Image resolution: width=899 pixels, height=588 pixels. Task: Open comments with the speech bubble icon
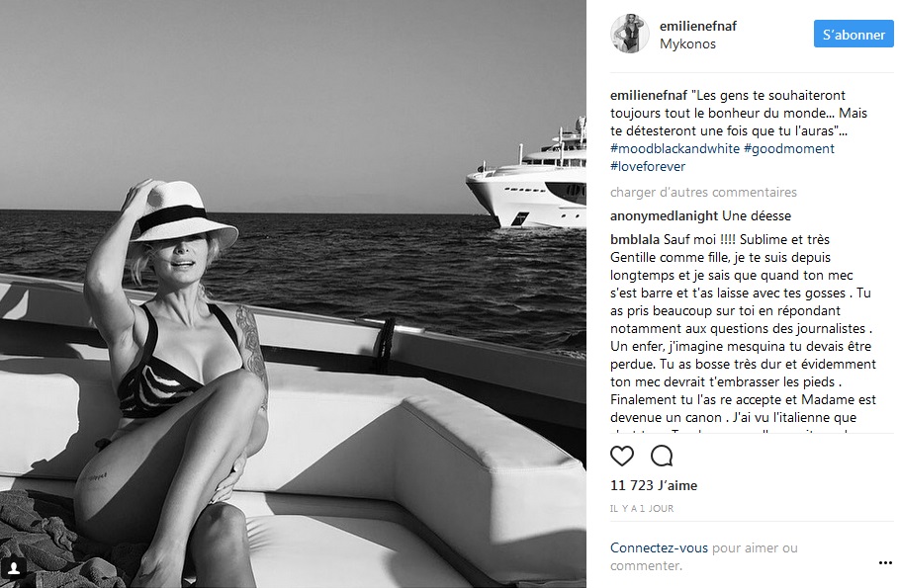661,456
